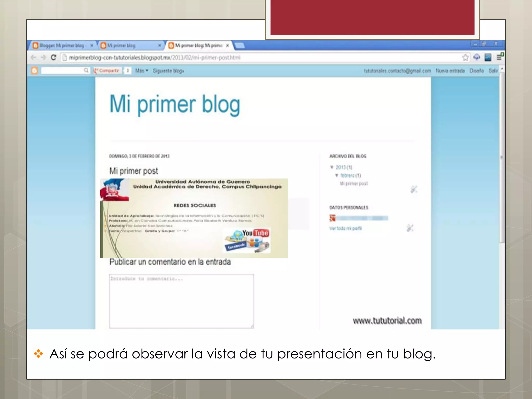Click 'Publicar un comentario en la entrada' heading
532x399 pixels.
pyautogui.click(x=170, y=262)
